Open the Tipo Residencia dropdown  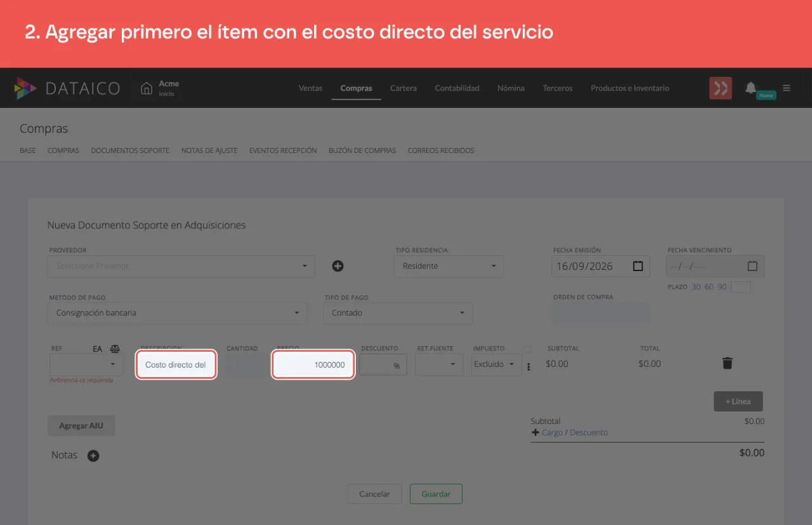449,266
